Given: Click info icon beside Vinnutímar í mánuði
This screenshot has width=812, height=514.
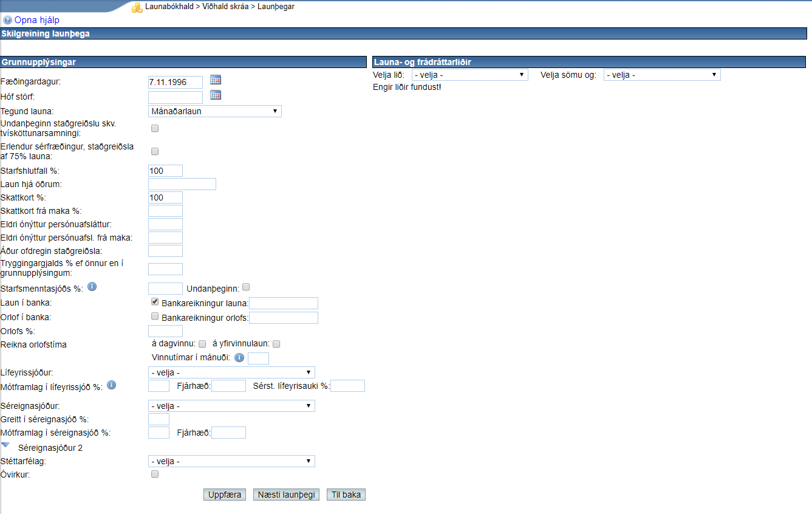Looking at the screenshot, I should pos(239,358).
